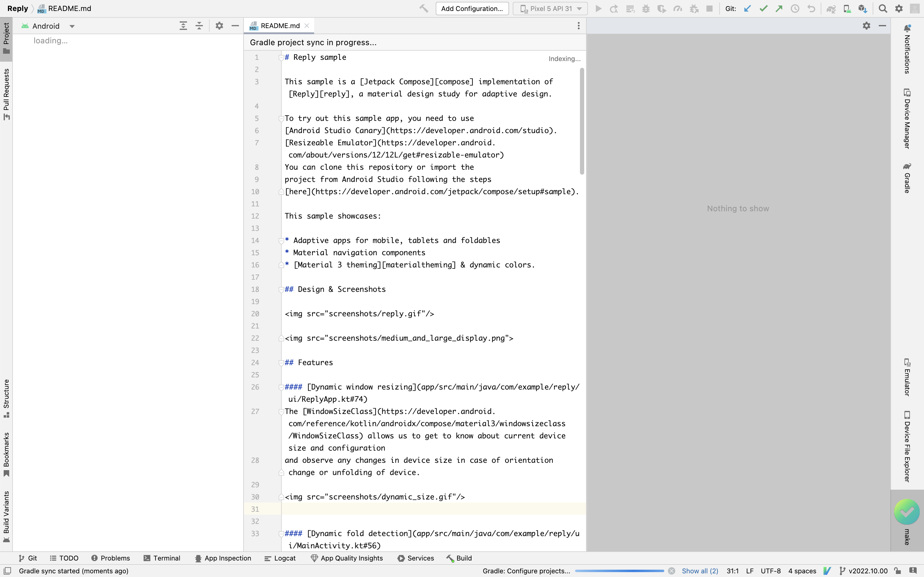Click the Gradle configure progress bar

point(619,571)
